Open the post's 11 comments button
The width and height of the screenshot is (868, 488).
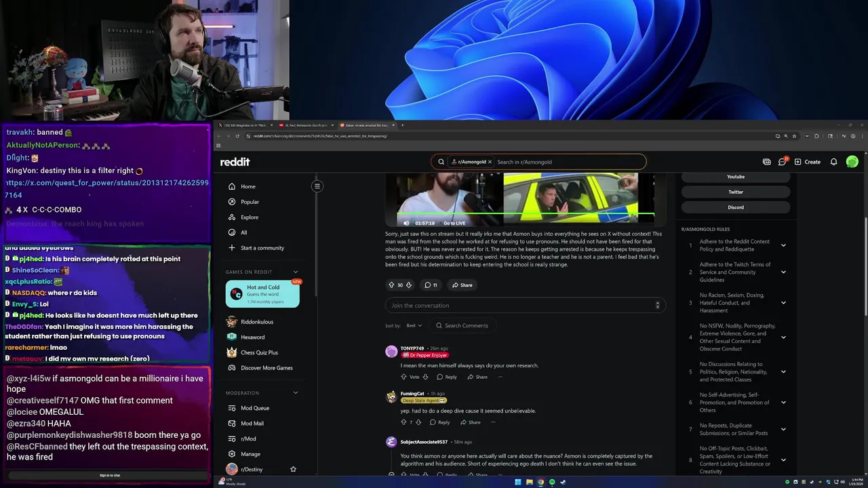(x=431, y=285)
